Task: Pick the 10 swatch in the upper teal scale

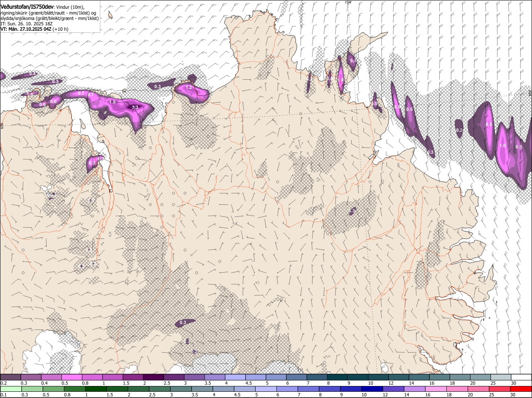Action: coord(378,377)
